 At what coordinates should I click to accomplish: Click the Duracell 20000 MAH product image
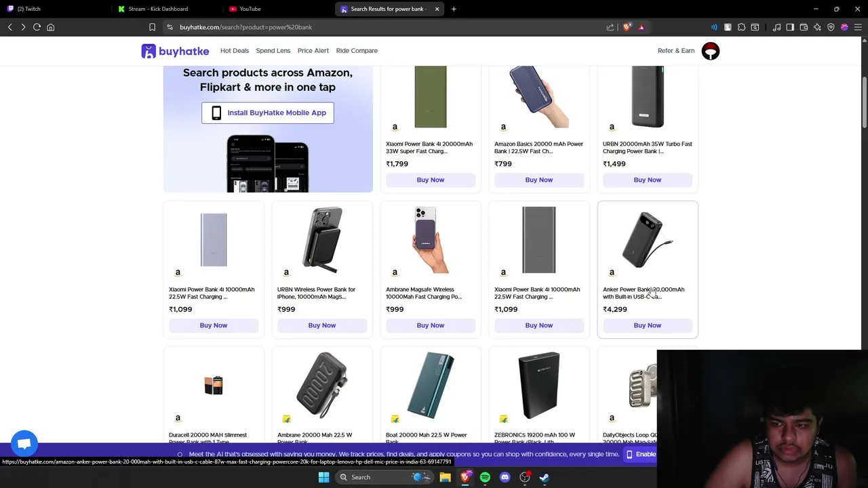click(214, 385)
